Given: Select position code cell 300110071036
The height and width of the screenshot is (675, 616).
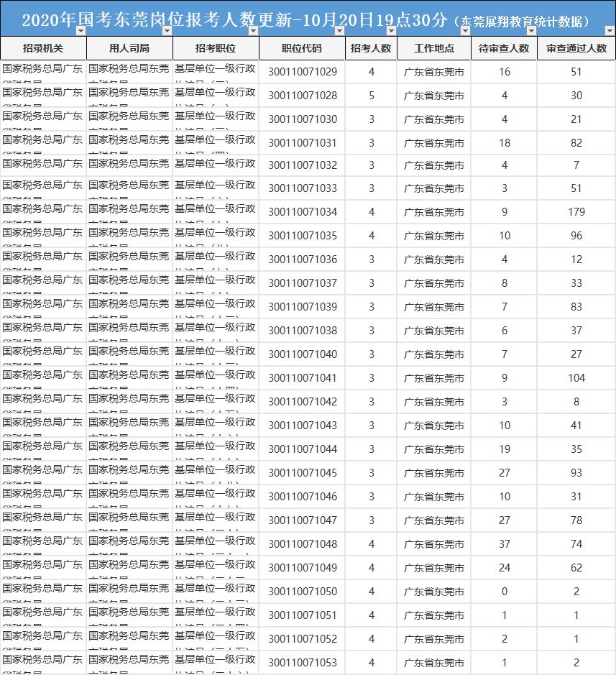Looking at the screenshot, I should 302,260.
